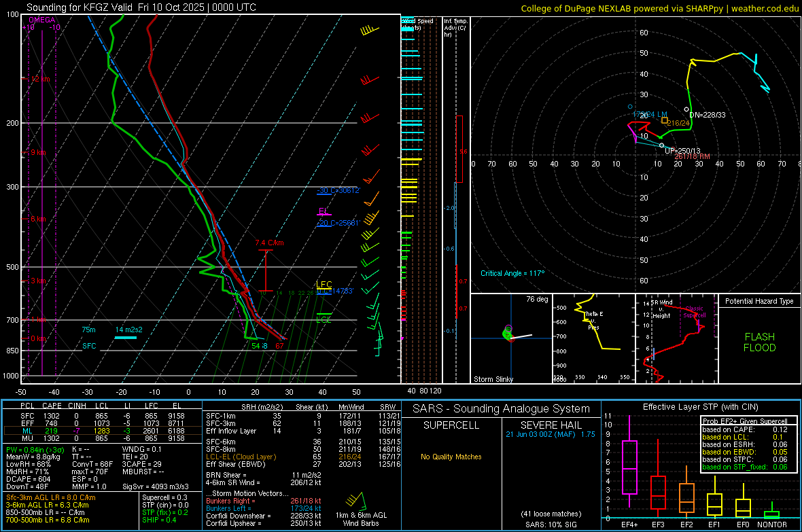Click the SHIP = 0.4 value
Screen dimensions: 802x532
(x=159, y=520)
